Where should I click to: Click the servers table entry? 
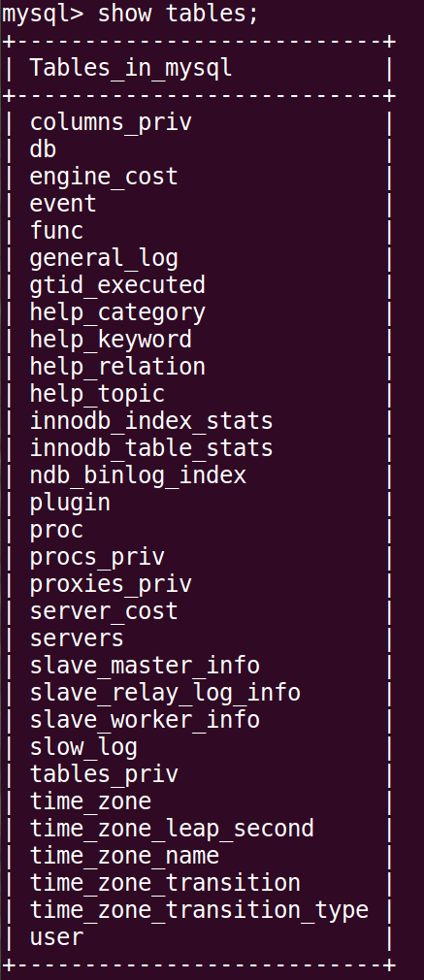77,638
